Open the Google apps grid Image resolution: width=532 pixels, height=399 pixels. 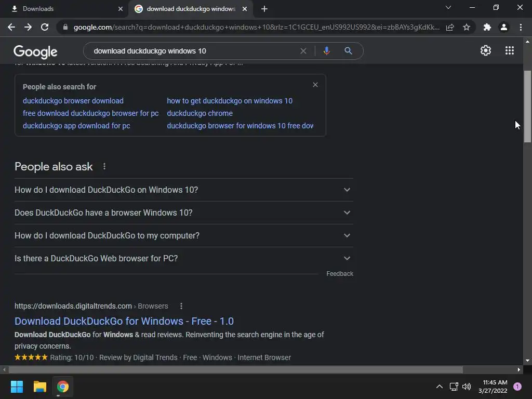pyautogui.click(x=510, y=50)
